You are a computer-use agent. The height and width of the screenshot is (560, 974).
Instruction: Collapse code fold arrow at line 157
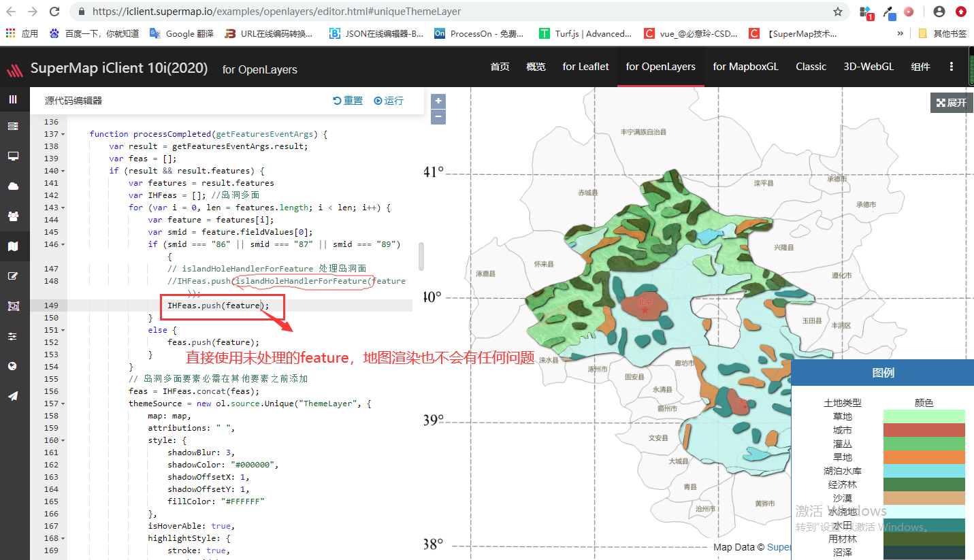pyautogui.click(x=63, y=403)
